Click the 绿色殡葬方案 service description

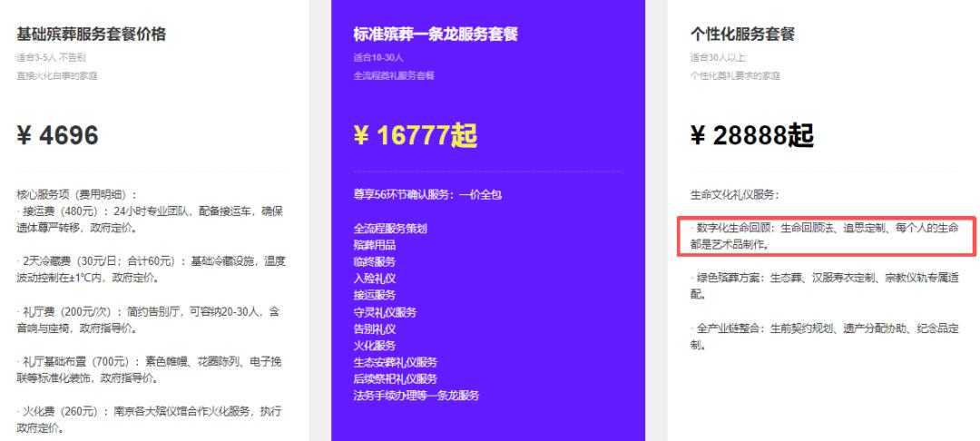pos(824,285)
